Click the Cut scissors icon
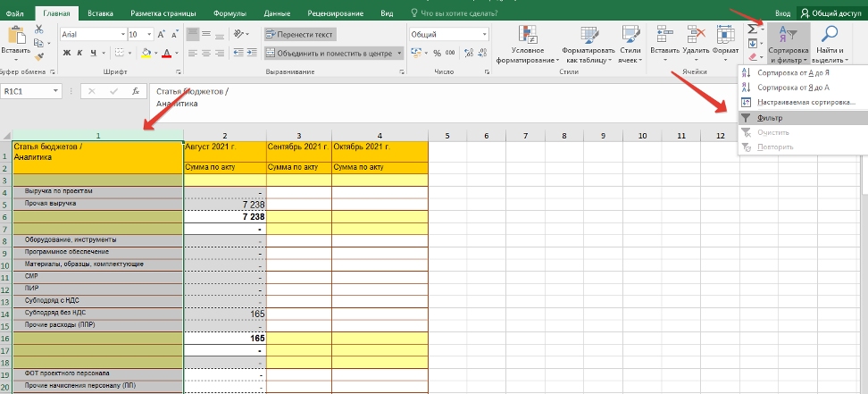The width and height of the screenshot is (868, 394). (38, 29)
